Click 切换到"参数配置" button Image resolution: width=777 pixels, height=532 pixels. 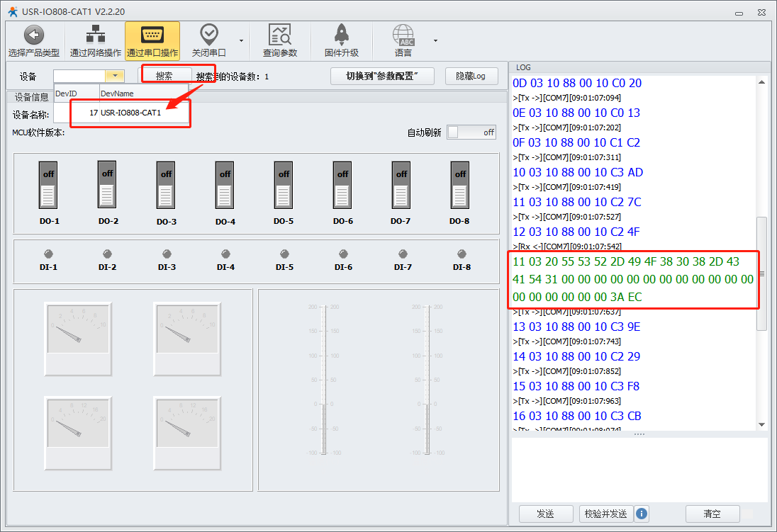382,76
